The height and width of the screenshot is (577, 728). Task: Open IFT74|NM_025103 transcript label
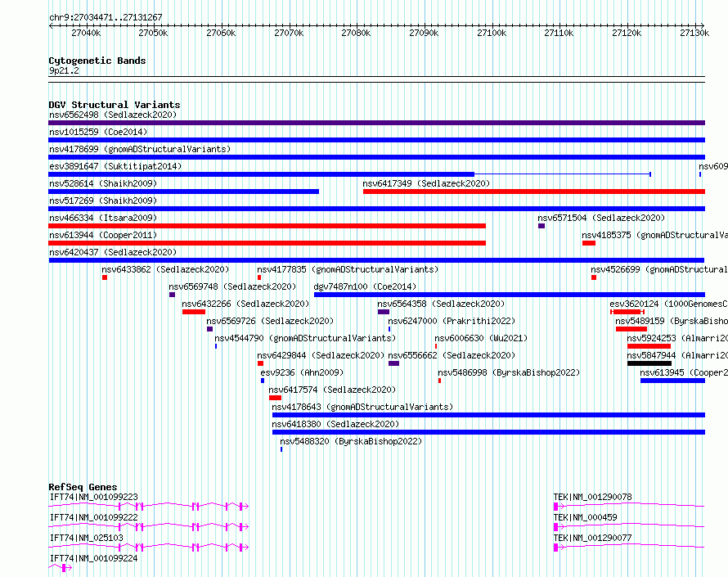tap(87, 538)
